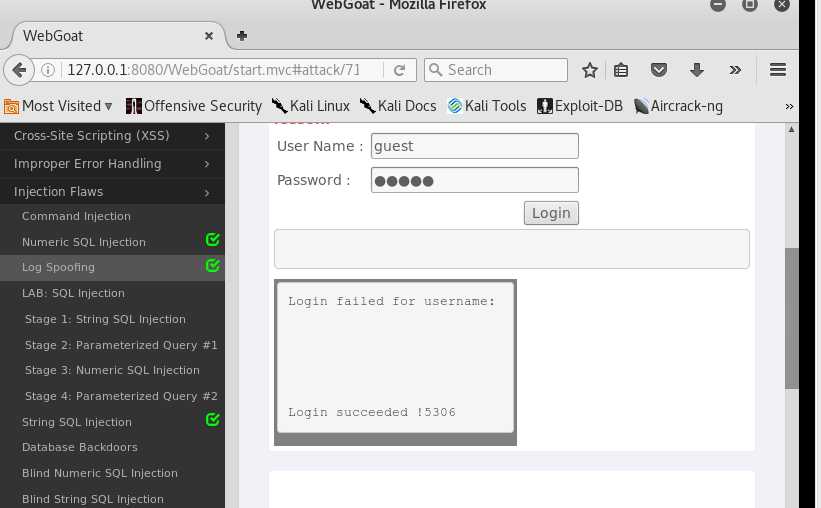Reload the page with the refresh icon
The image size is (821, 508).
click(399, 70)
